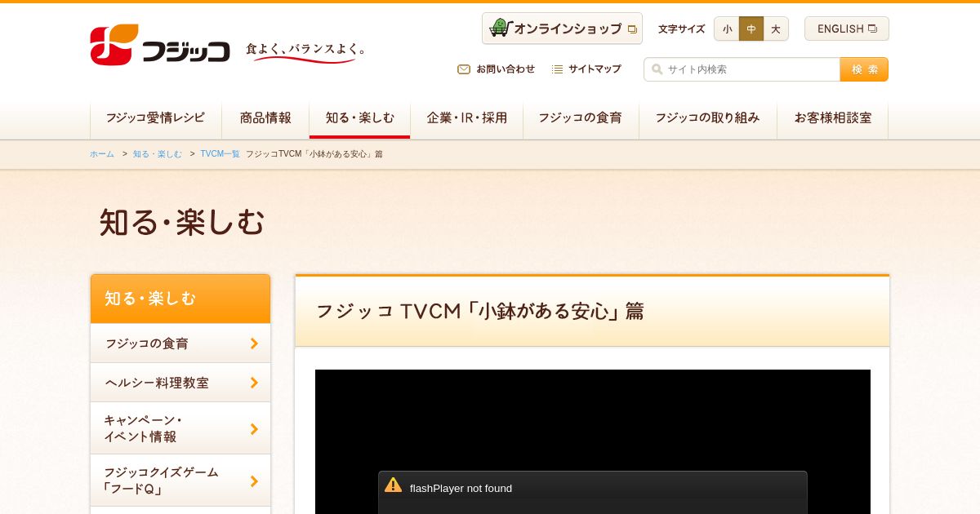Screen dimensions: 980x514
Task: Set font size to 中
Action: 751,29
